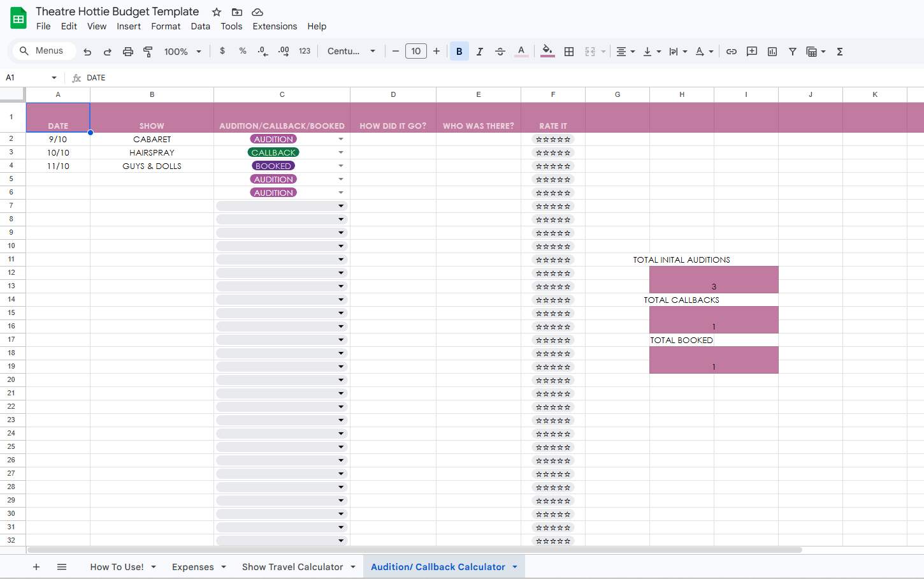
Task: Open the Google Sheets home icon
Action: click(18, 18)
